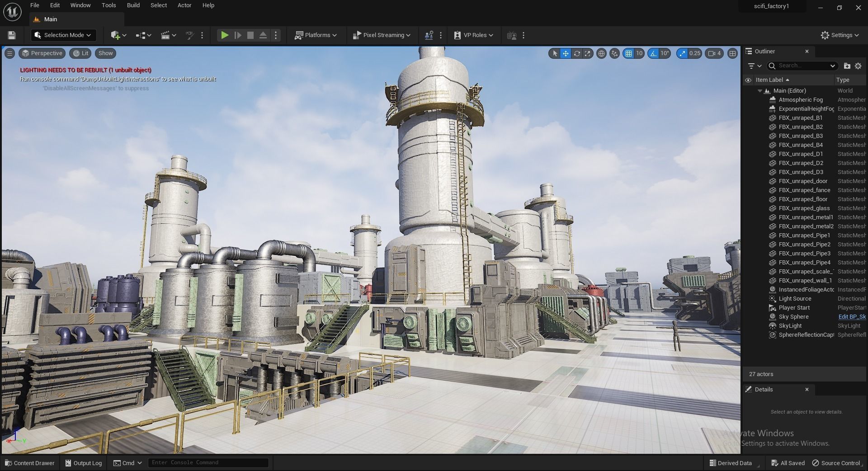Screen dimensions: 868x471
Task: Click the Edit BP_Sk link
Action: point(852,317)
